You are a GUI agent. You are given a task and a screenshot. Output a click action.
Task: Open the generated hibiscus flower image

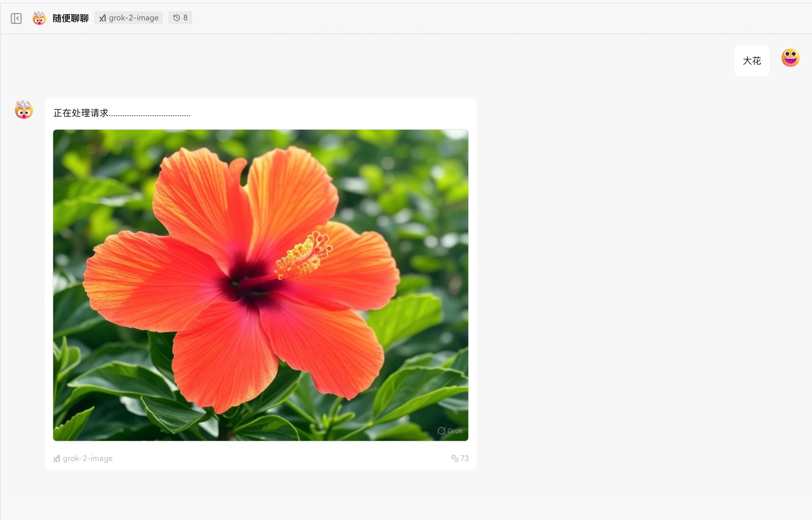click(261, 285)
